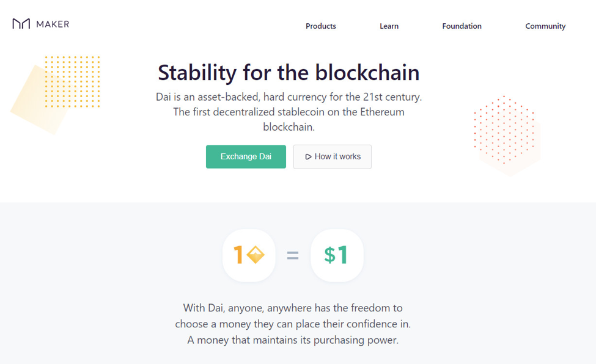Click the MAKER wordmark text
This screenshot has width=596, height=364.
tap(53, 24)
